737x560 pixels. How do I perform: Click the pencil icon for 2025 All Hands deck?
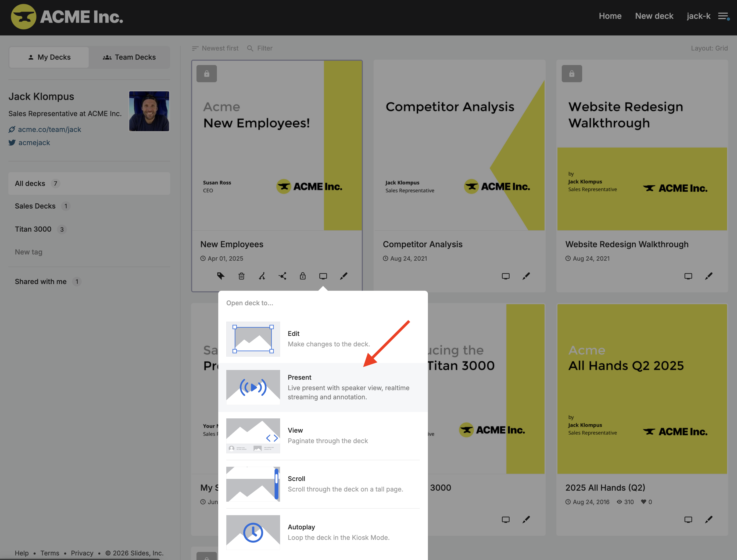tap(709, 519)
